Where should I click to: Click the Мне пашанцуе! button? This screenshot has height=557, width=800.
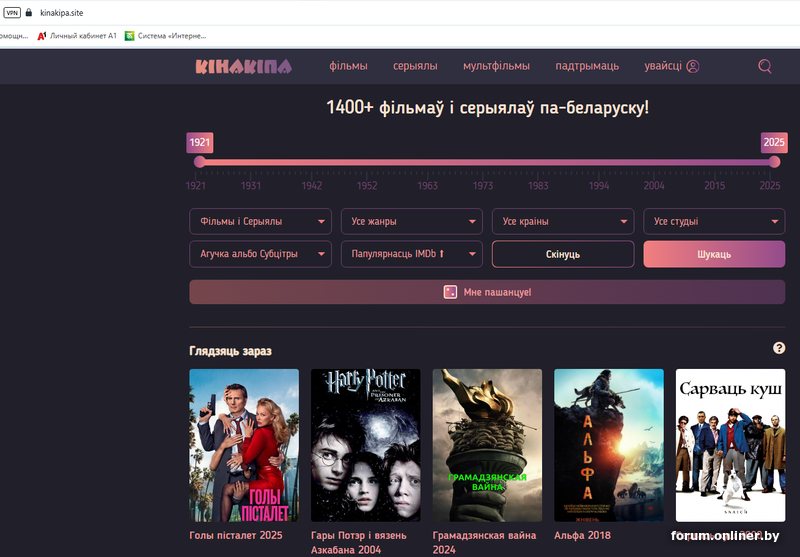[x=487, y=292]
